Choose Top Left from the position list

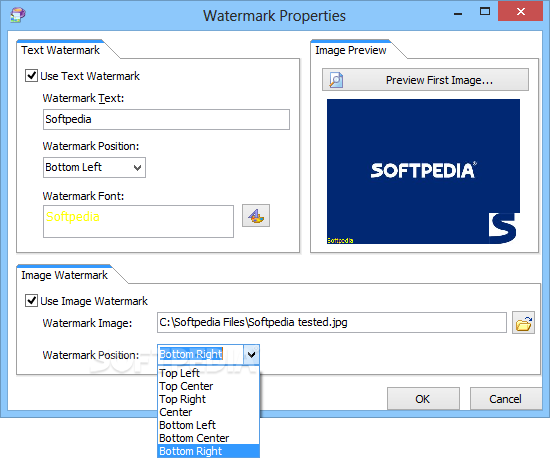[x=208, y=373]
